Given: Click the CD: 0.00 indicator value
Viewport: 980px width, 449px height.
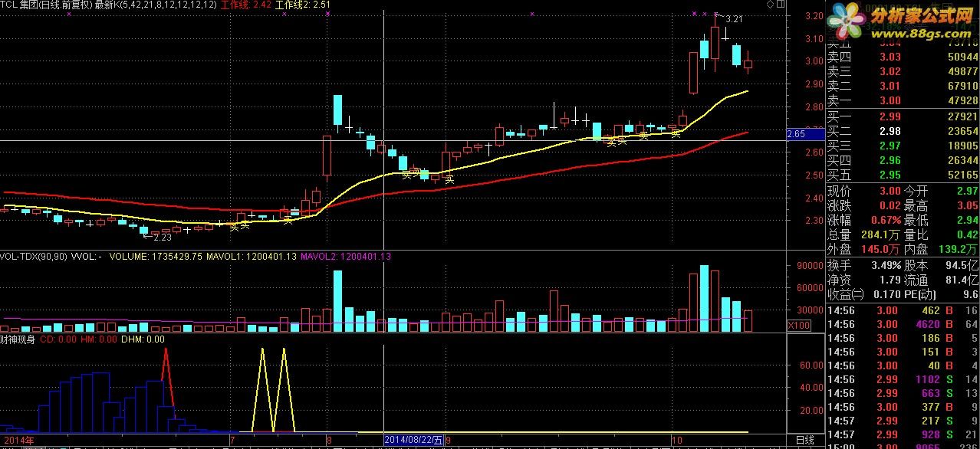Looking at the screenshot, I should click(x=58, y=339).
